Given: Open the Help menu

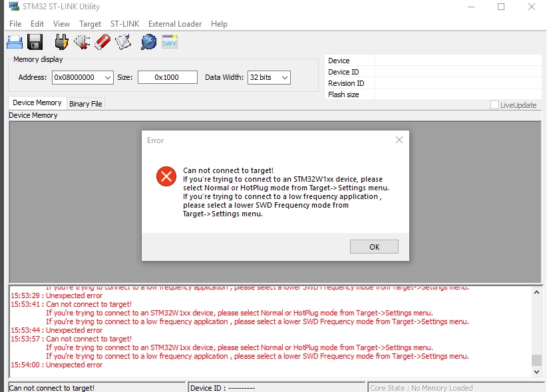Looking at the screenshot, I should click(219, 24).
